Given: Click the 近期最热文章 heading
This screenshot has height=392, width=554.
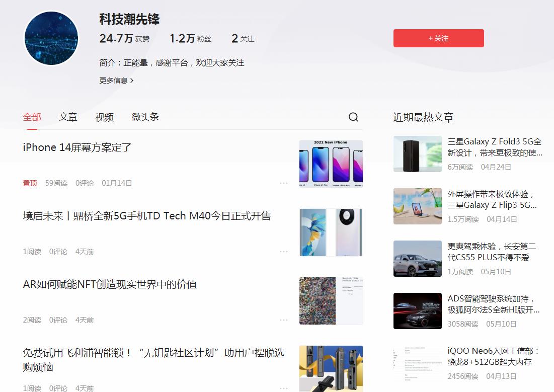Looking at the screenshot, I should coord(423,117).
